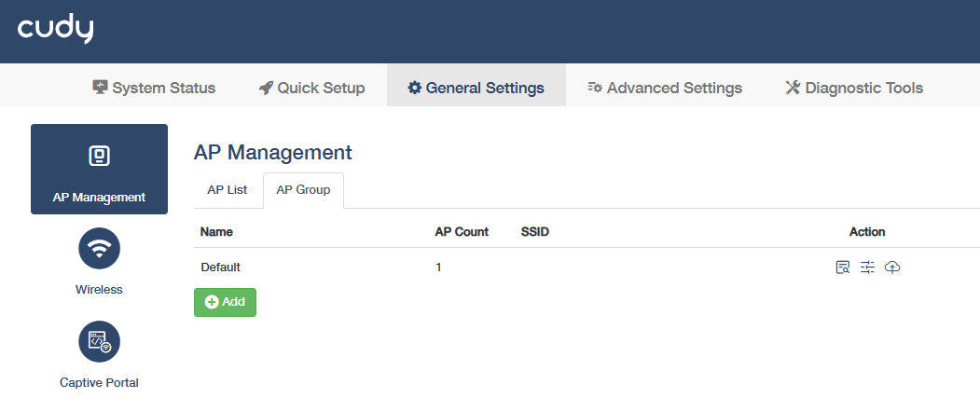
Task: Click the view details icon for Default group
Action: 843,268
